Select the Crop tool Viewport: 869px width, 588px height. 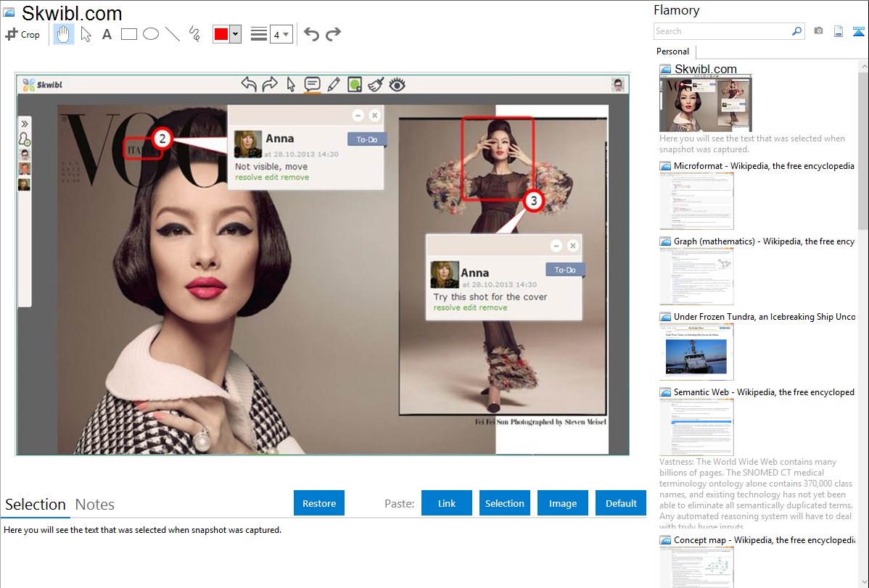tap(22, 34)
